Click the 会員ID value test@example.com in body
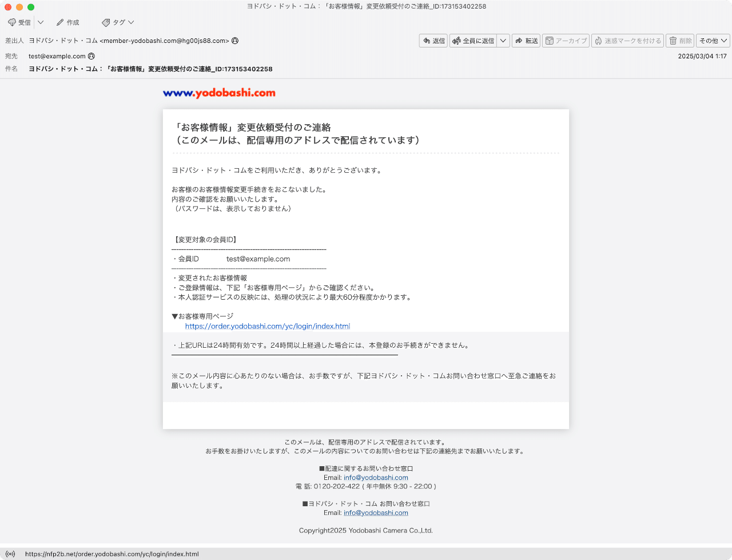732x560 pixels. coord(258,259)
